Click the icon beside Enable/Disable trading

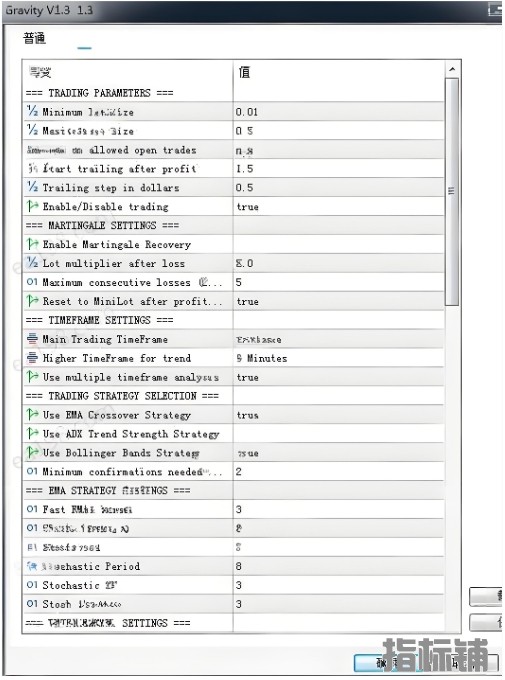coord(33,206)
